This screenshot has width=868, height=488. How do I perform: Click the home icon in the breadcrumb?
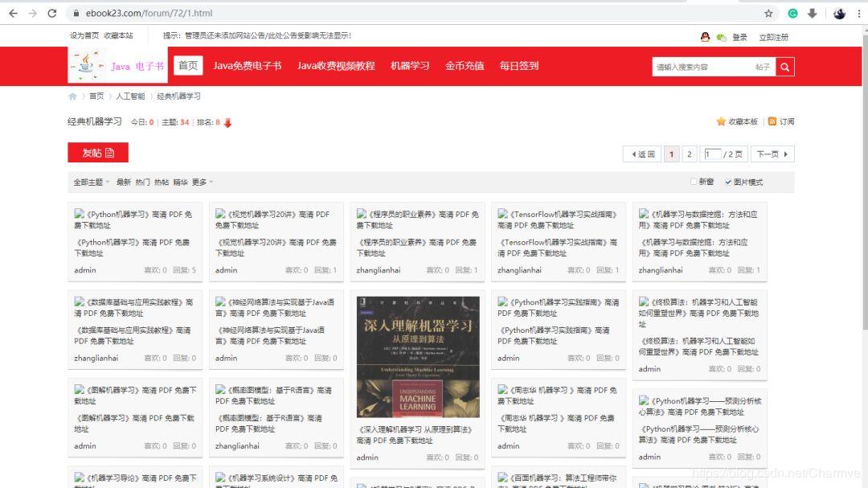[x=72, y=96]
